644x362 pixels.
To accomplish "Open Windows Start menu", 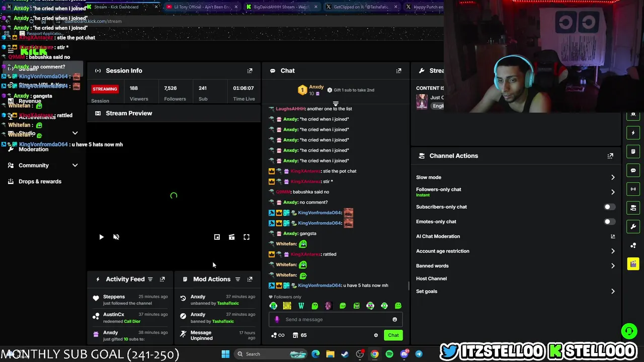I will coord(225,354).
